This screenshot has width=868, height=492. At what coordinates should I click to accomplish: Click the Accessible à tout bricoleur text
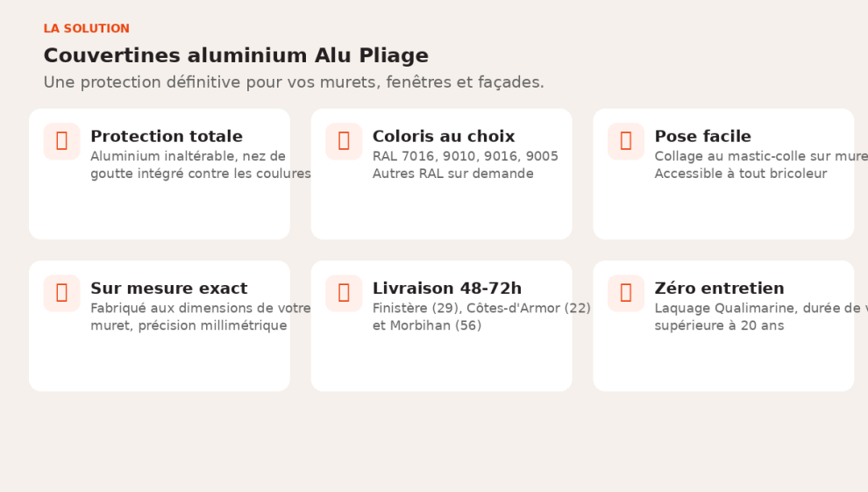pos(741,174)
